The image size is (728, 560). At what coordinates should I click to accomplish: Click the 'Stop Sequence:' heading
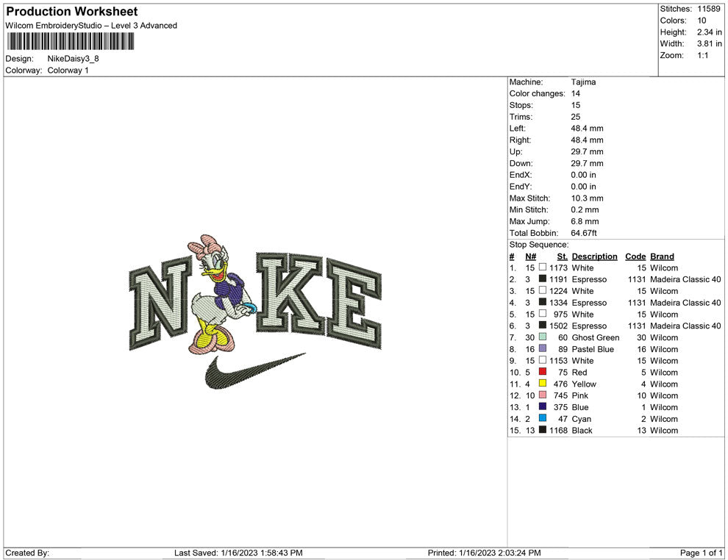pyautogui.click(x=538, y=245)
